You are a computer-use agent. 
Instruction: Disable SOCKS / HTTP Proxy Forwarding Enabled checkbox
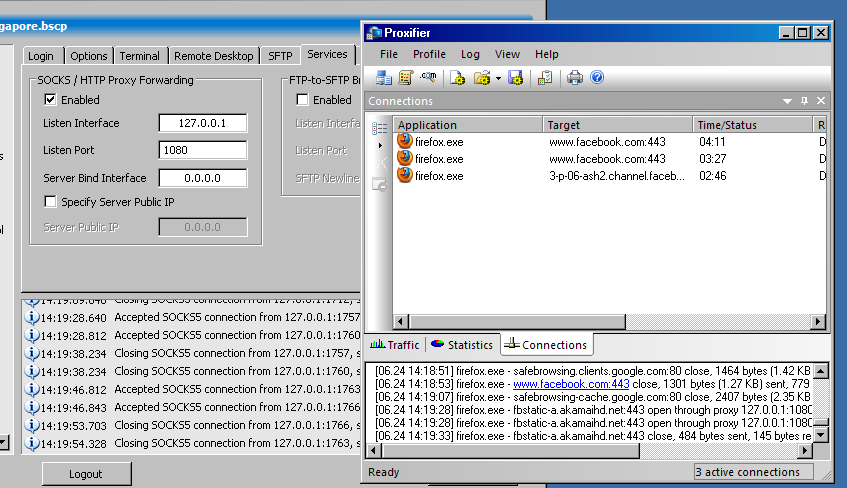pyautogui.click(x=50, y=100)
